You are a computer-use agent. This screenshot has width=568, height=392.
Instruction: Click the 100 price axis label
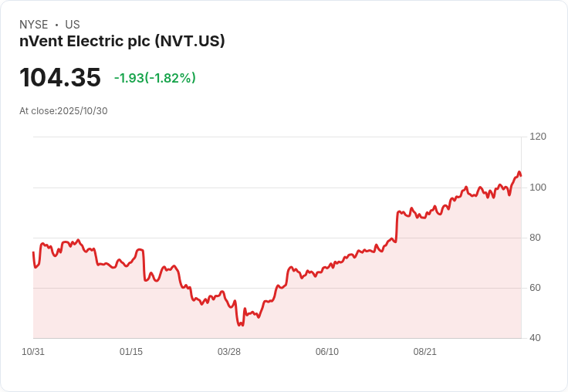pyautogui.click(x=538, y=188)
